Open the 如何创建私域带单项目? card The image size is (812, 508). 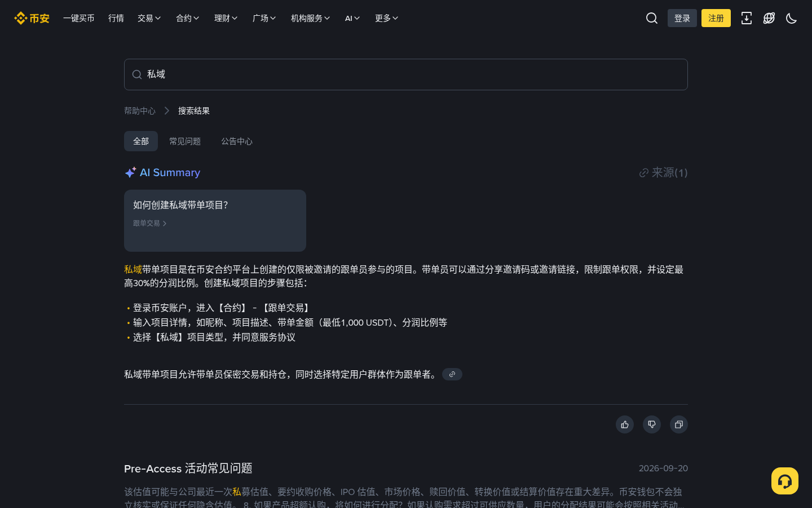coord(215,221)
